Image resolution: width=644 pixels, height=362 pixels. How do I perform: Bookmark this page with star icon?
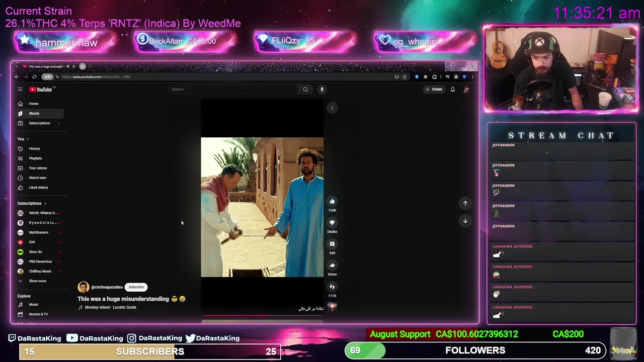[x=405, y=77]
